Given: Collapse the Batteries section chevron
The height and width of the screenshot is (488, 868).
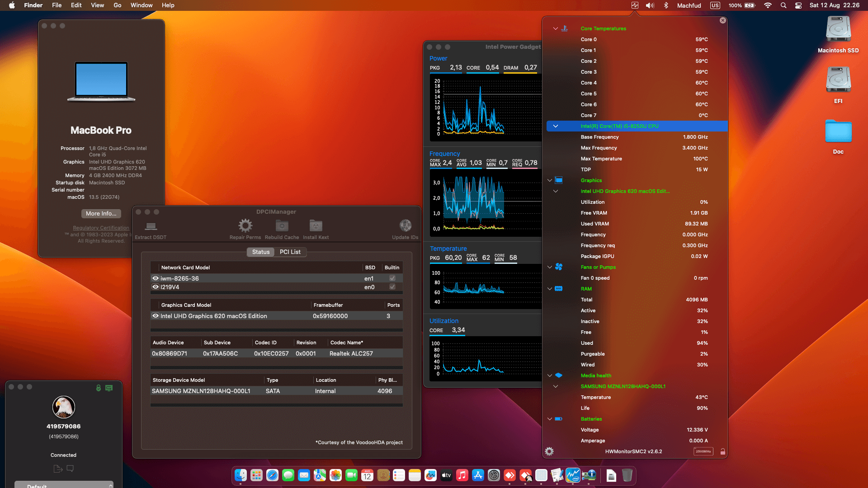Looking at the screenshot, I should (549, 419).
